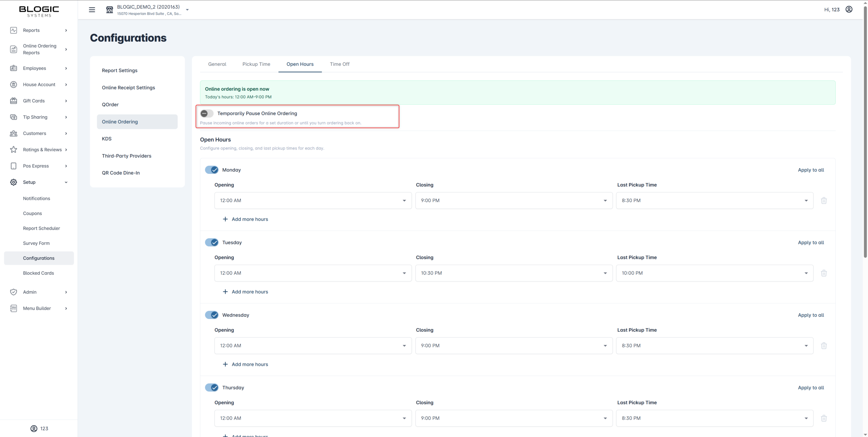Open the store selector dropdown arrow
868x437 pixels.
point(187,10)
